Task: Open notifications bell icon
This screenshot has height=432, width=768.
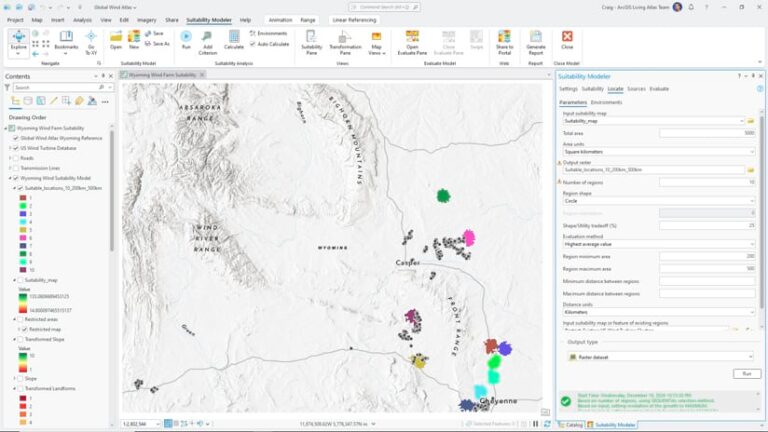Action: (x=692, y=7)
